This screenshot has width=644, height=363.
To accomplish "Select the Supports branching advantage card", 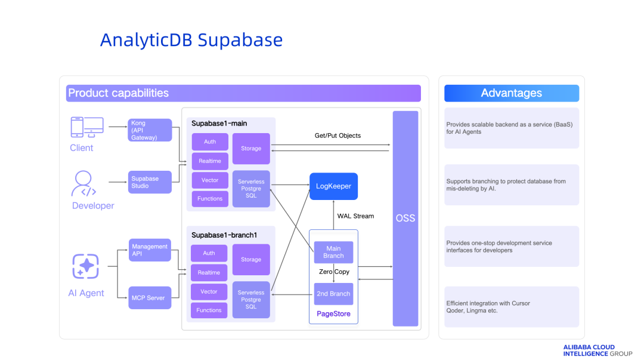I will (x=512, y=185).
